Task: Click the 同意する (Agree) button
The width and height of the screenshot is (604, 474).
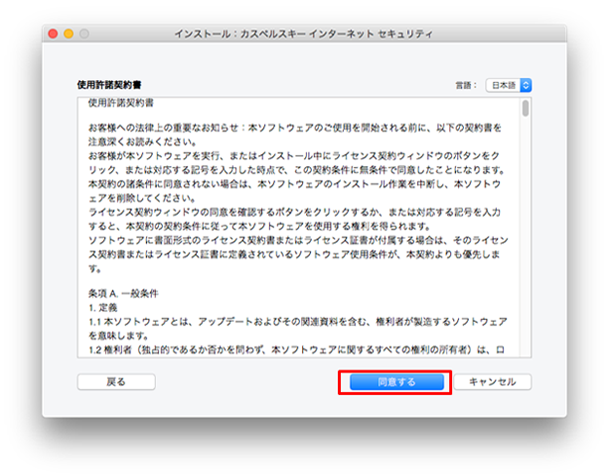Action: 393,382
